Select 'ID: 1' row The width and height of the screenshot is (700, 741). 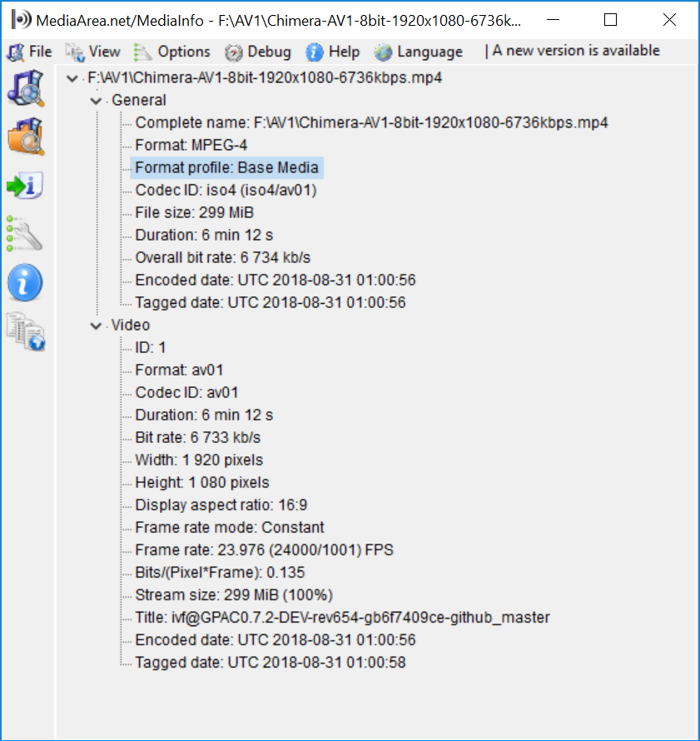(150, 348)
